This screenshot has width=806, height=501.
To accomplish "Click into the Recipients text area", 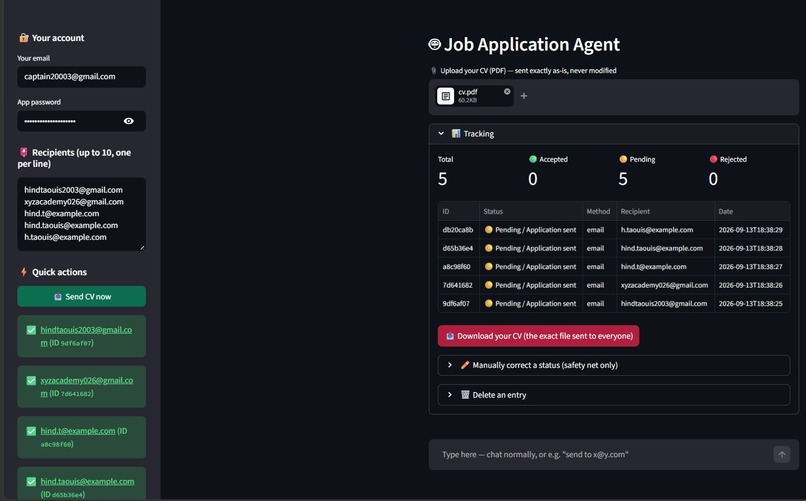I will (82, 214).
